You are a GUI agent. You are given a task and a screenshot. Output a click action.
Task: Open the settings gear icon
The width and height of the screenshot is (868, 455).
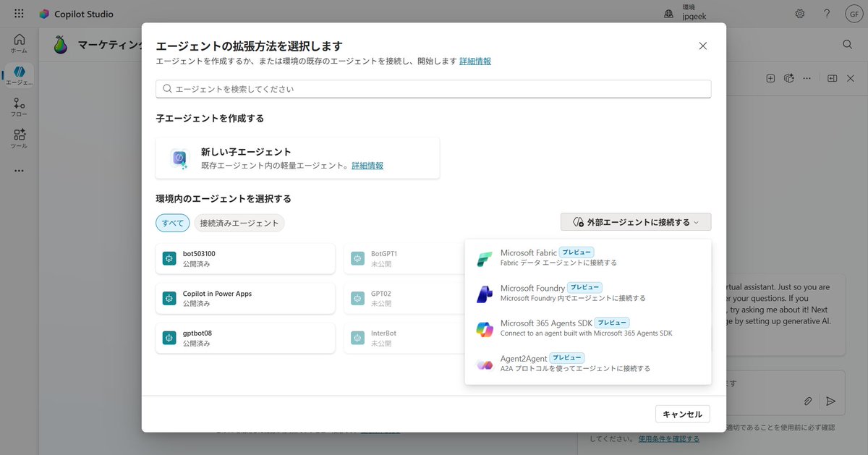(x=800, y=14)
